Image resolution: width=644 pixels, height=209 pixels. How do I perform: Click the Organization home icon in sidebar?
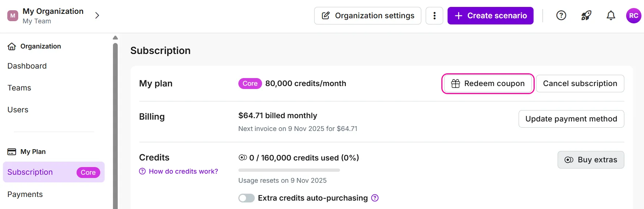tap(12, 46)
